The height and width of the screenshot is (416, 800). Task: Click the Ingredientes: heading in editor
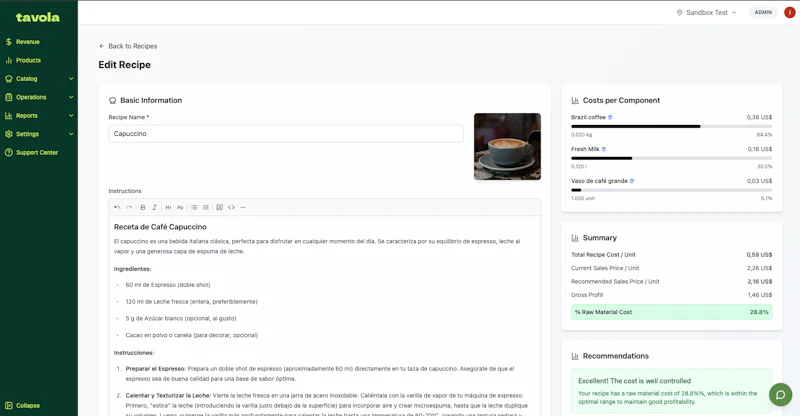tap(133, 269)
